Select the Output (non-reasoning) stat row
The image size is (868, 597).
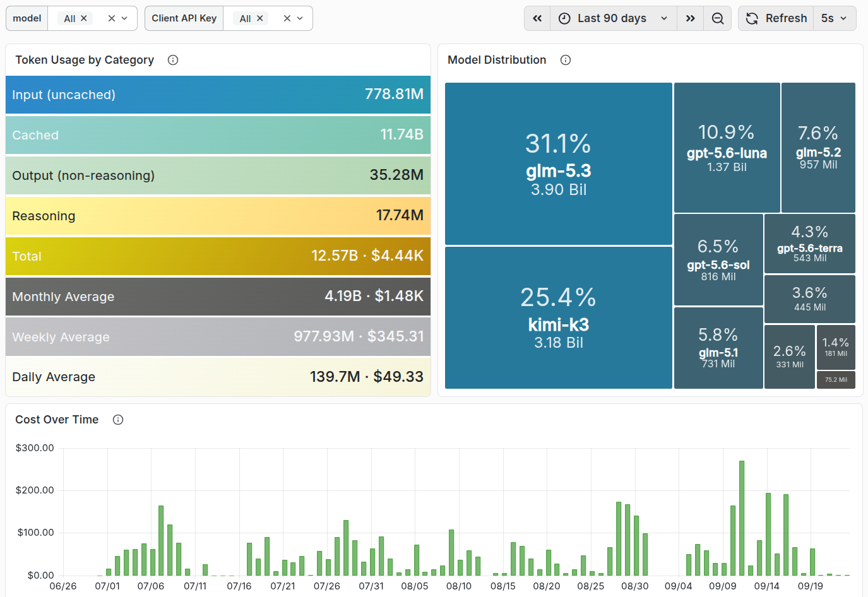click(218, 175)
